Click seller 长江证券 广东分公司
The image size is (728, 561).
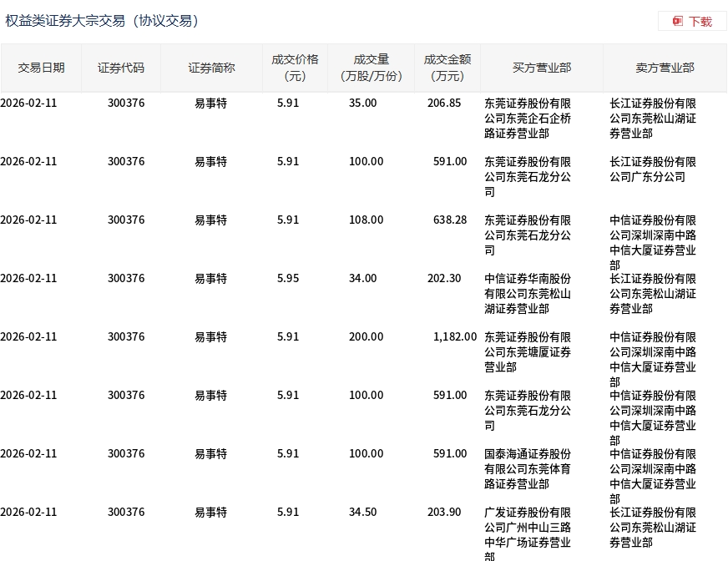652,169
